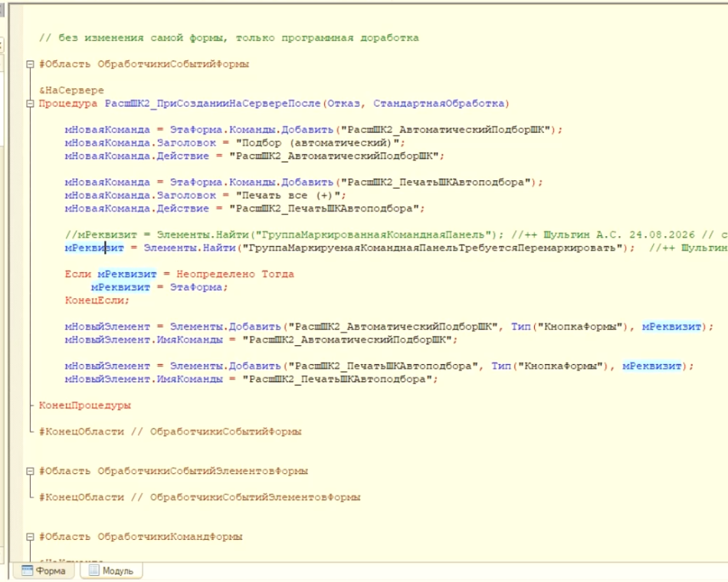The width and height of the screenshot is (728, 582).
Task: Collapse the ОбработчикиСобытийФормы region
Action: (x=30, y=64)
